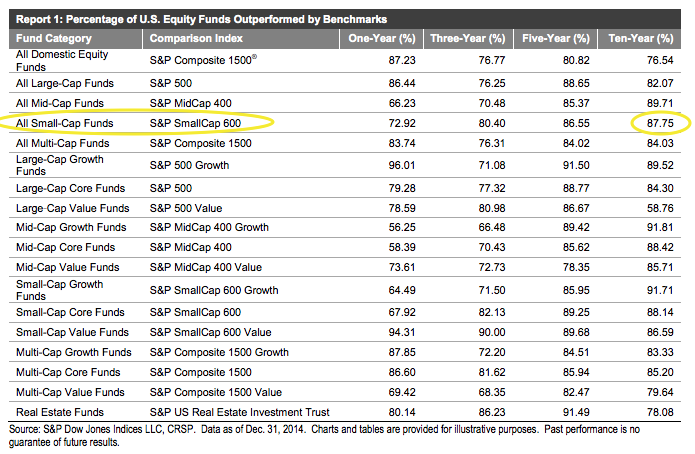Select the circled All Small-Cap Funds row label
This screenshot has height=454, width=695.
64,123
